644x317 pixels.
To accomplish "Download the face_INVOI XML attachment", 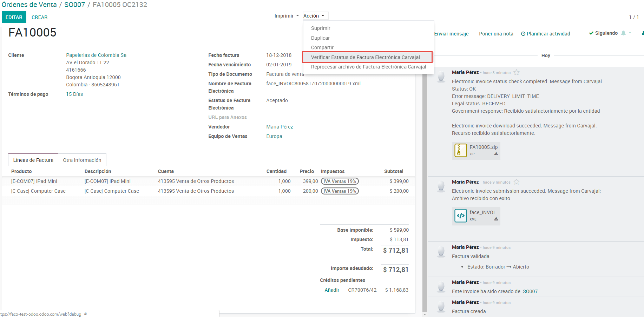I will 496,219.
